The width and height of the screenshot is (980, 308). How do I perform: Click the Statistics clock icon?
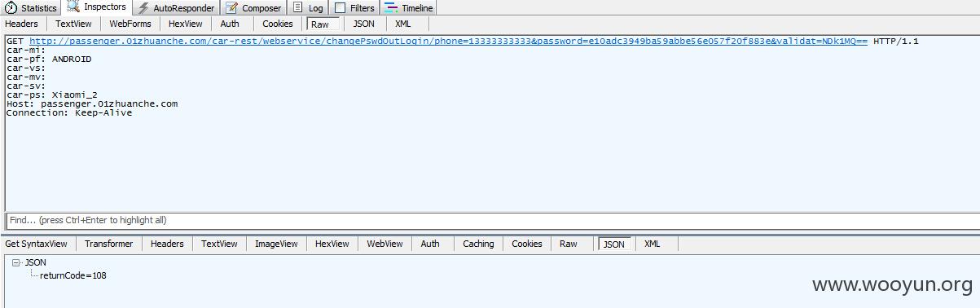pos(11,8)
